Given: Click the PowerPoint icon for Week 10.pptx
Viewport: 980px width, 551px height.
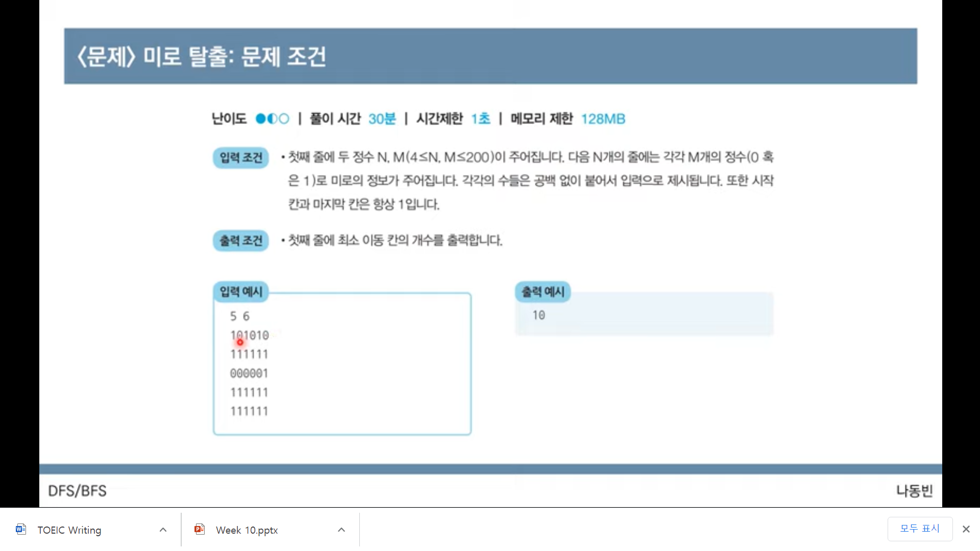Looking at the screenshot, I should pyautogui.click(x=200, y=530).
